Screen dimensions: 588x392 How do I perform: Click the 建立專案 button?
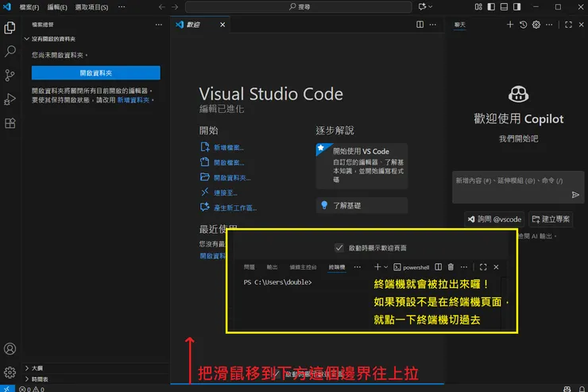coord(551,219)
